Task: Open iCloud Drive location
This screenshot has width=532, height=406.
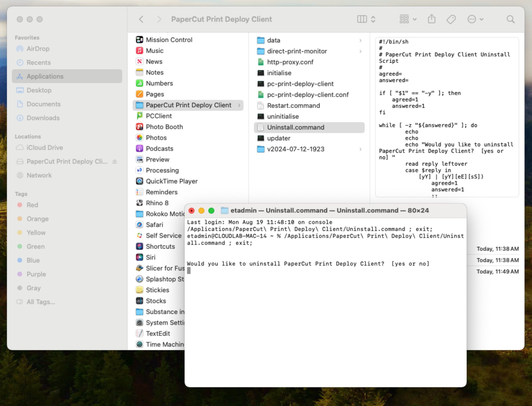Action: tap(67, 148)
